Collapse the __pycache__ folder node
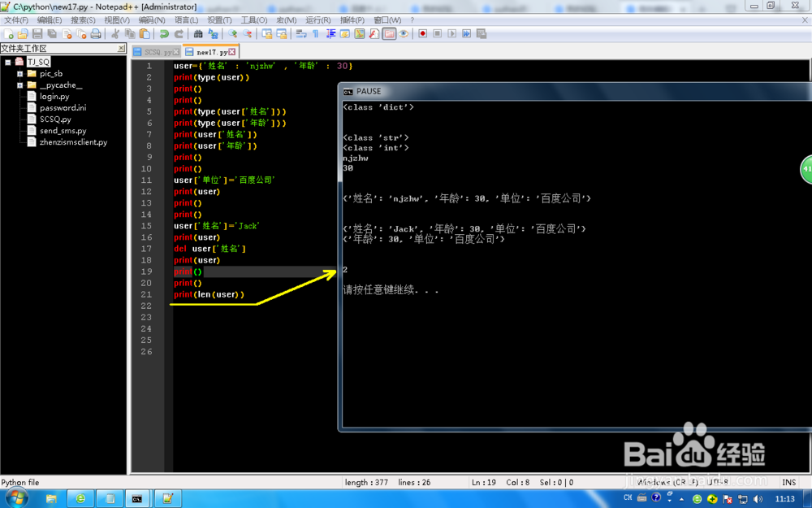812x508 pixels. (x=20, y=85)
